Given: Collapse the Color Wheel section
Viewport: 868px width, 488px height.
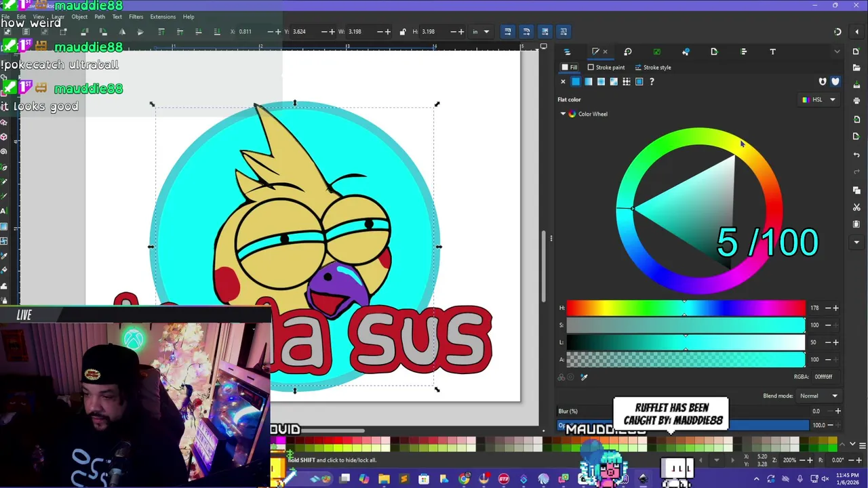Looking at the screenshot, I should click(563, 114).
